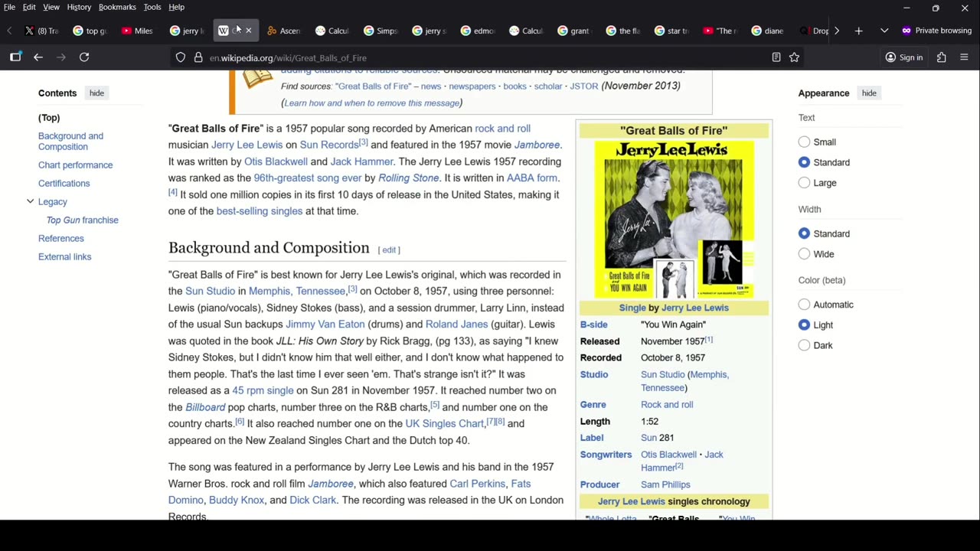980x551 pixels.
Task: Open the tracking protection shield
Action: (x=181, y=57)
